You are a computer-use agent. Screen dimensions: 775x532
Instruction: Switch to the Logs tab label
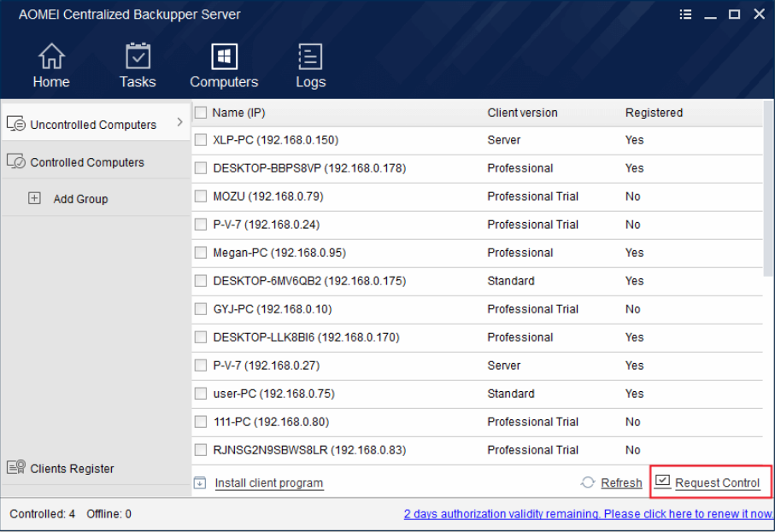310,83
